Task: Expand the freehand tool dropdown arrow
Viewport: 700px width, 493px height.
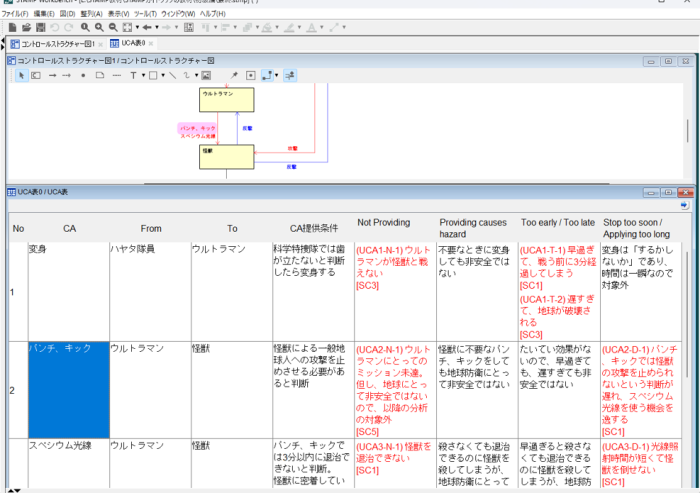Action: point(196,75)
